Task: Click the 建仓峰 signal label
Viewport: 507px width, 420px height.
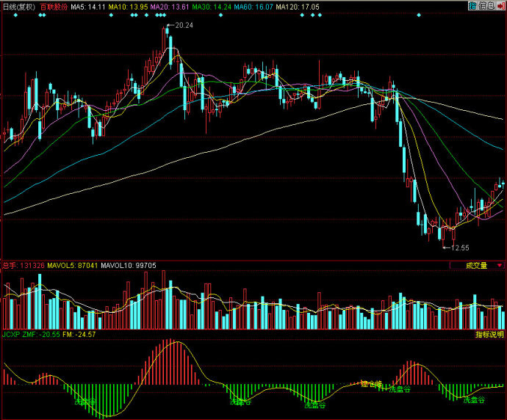Action: [x=372, y=384]
